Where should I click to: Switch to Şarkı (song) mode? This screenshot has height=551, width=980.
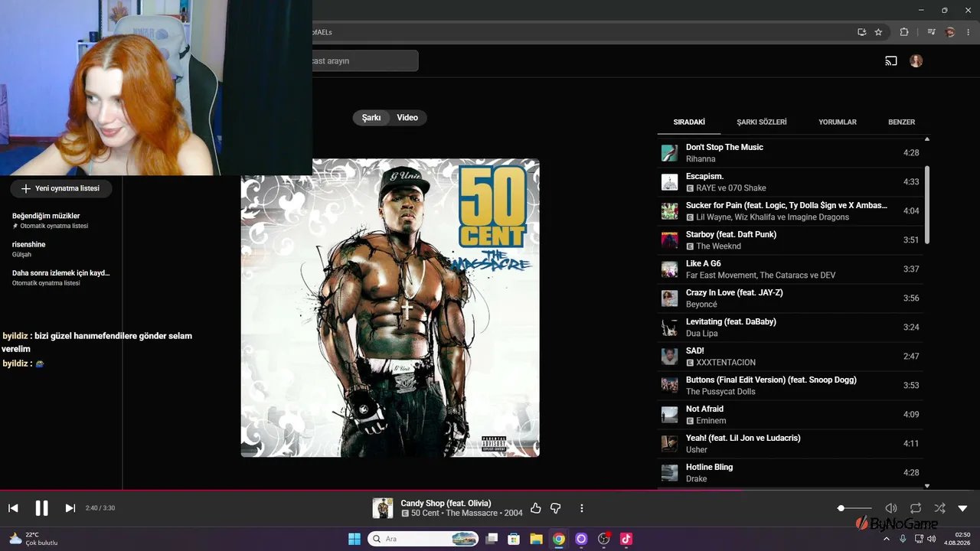371,118
